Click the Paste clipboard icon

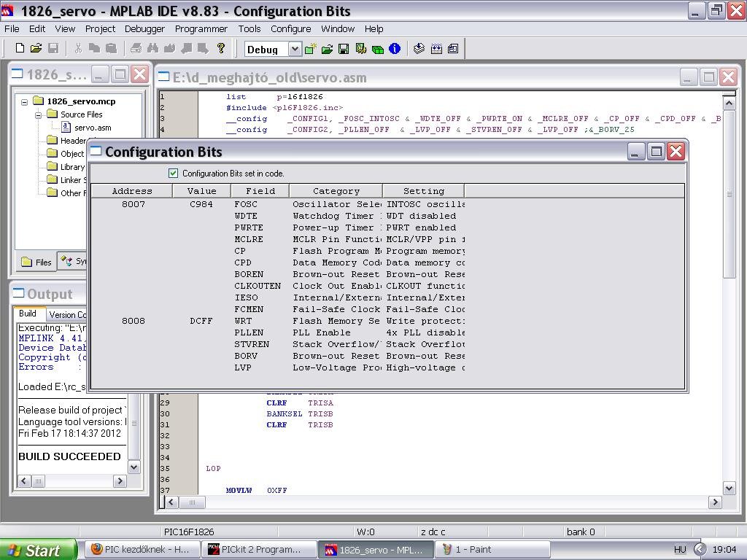(x=111, y=48)
